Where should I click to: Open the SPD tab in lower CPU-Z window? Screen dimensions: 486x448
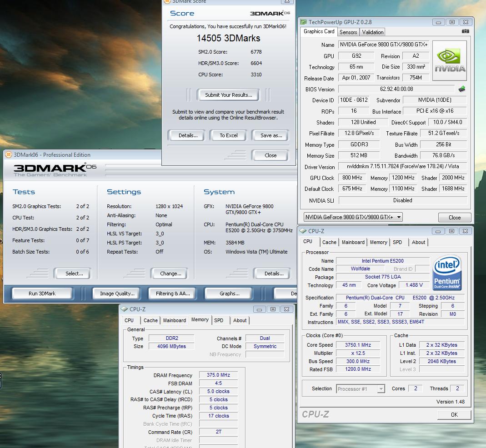pos(219,320)
